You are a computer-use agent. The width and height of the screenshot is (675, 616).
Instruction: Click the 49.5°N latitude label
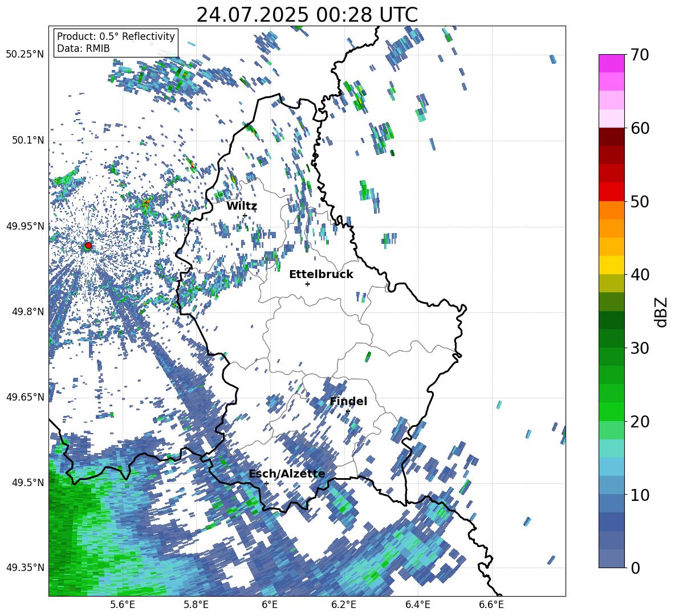pos(27,482)
